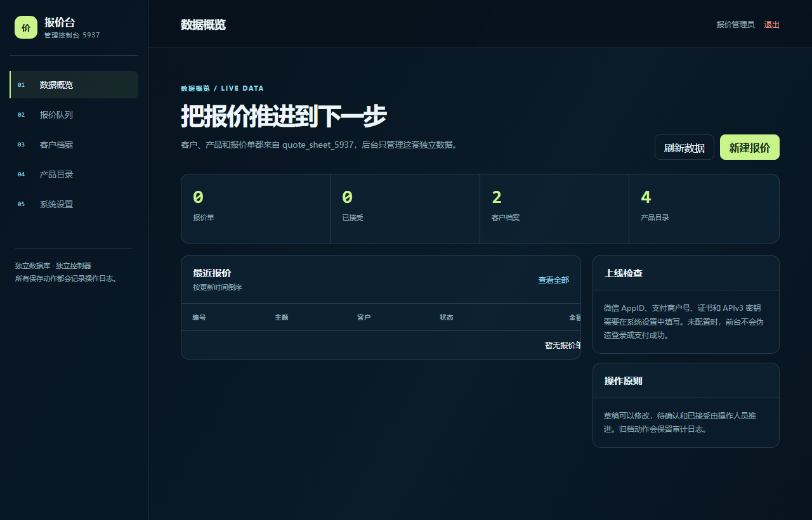Click the 数据概览 page title in header
The width and height of the screenshot is (812, 520).
(203, 25)
